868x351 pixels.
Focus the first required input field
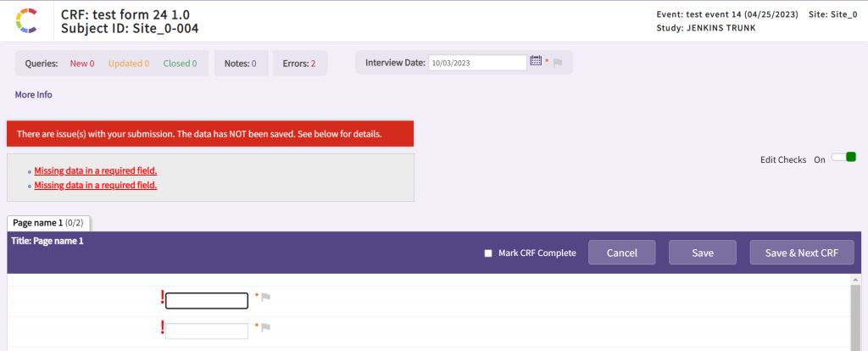(x=206, y=301)
